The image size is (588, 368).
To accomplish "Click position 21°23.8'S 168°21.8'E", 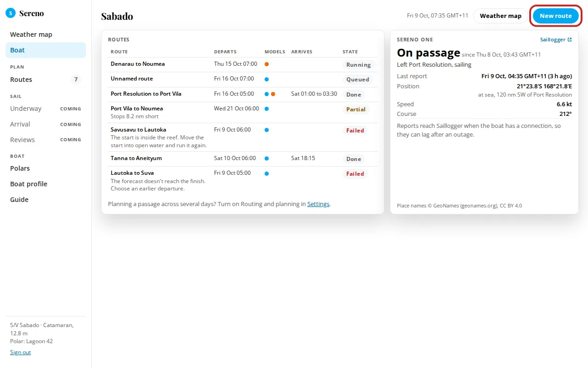I will 544,86.
